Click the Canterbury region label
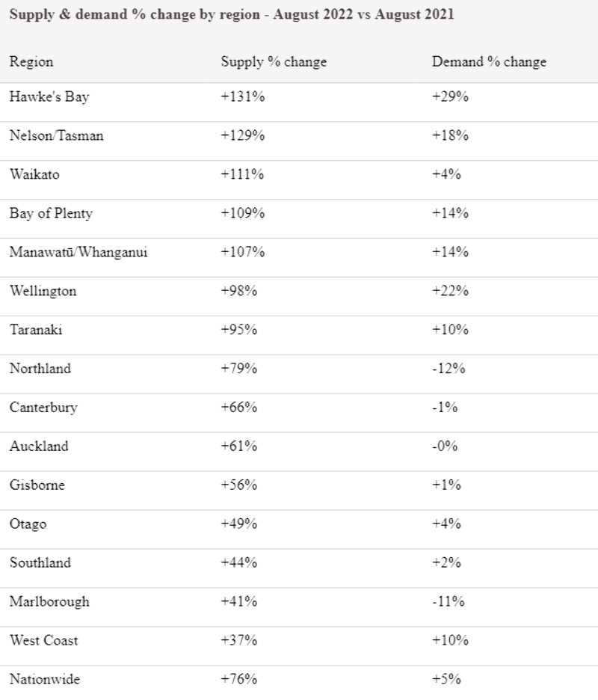This screenshot has width=598, height=700. [43, 408]
